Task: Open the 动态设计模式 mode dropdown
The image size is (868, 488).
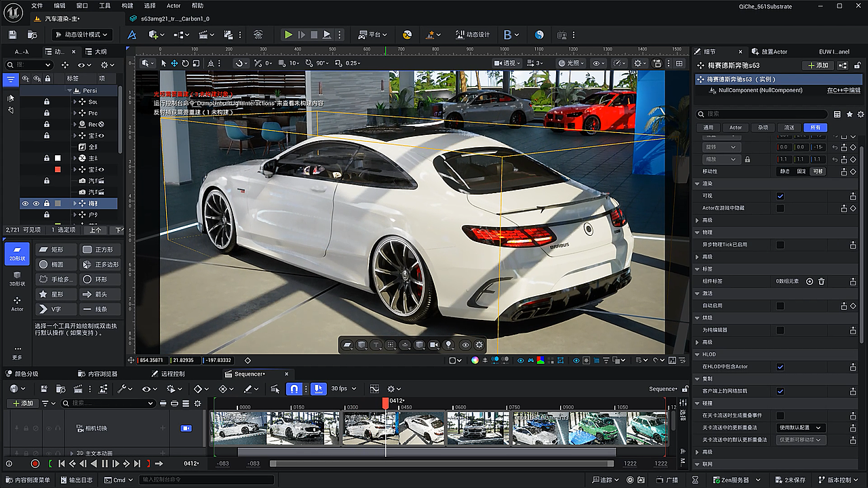Action: click(x=81, y=35)
